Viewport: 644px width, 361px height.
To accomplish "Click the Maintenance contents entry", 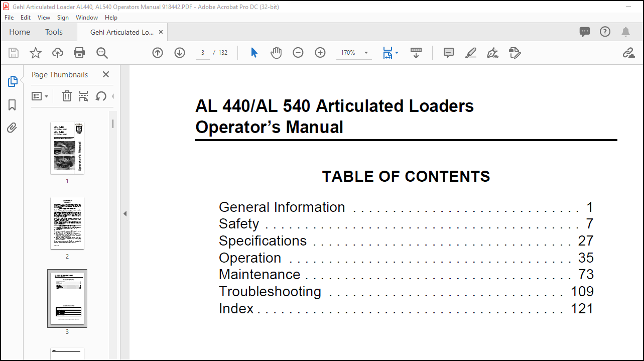I will click(x=406, y=275).
